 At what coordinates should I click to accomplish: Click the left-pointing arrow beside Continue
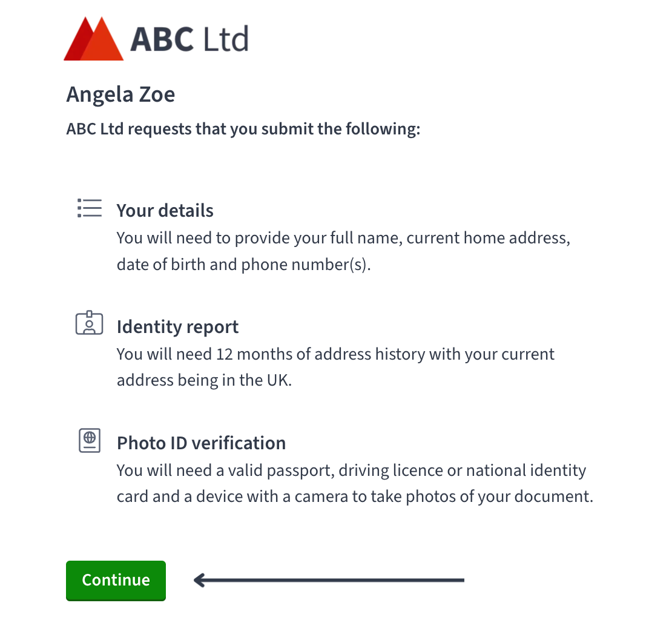(329, 580)
